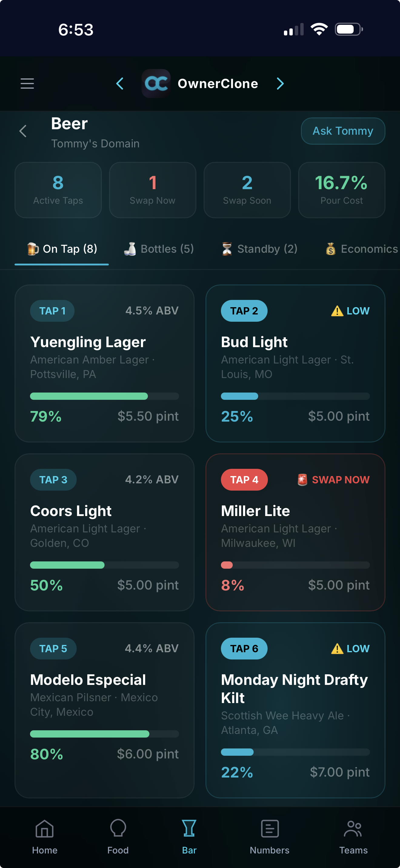The width and height of the screenshot is (400, 868).
Task: Click the Yuengling Lager keg level bar
Action: (104, 396)
